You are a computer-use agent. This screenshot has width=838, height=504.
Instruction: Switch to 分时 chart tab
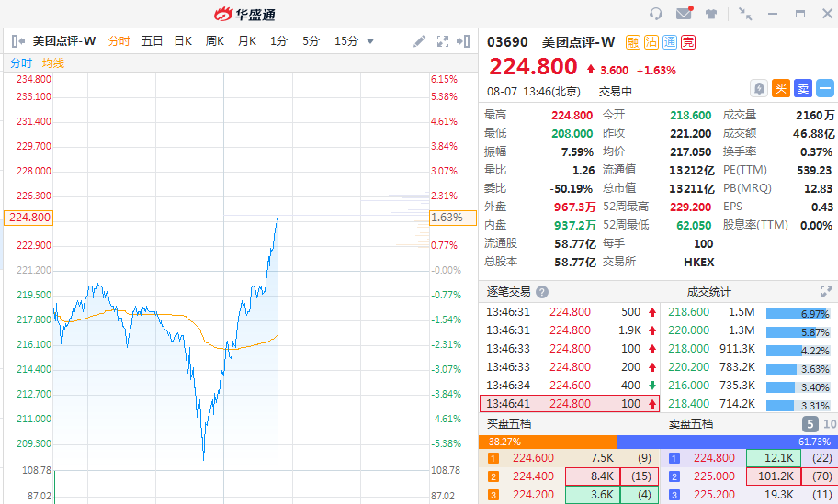pos(119,41)
